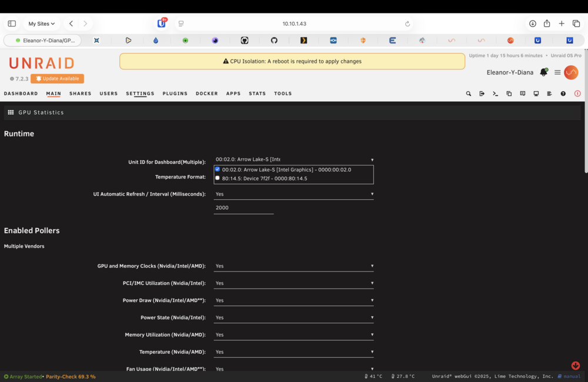This screenshot has height=382, width=588.
Task: Open the hamburger menu near avatar
Action: coord(557,72)
